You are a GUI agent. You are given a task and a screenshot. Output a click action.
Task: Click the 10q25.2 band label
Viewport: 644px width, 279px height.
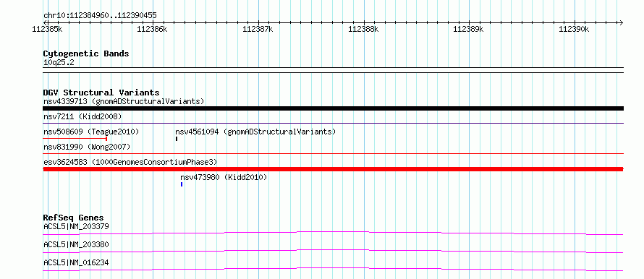click(x=59, y=63)
